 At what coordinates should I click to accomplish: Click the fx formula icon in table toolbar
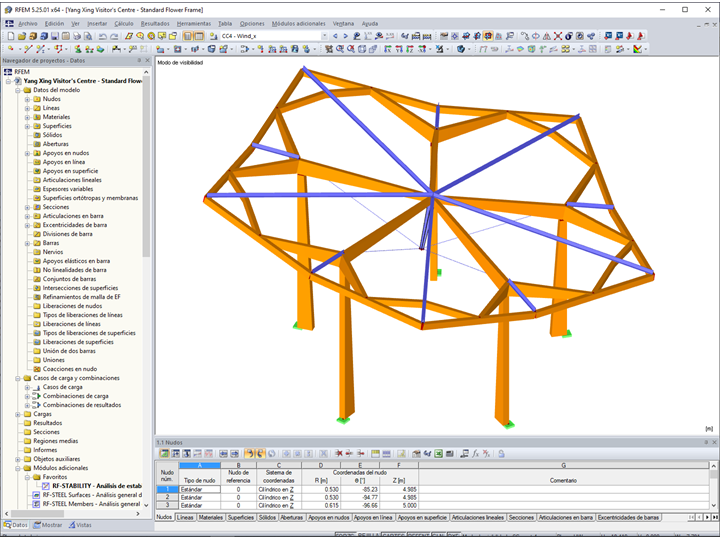[x=475, y=454]
